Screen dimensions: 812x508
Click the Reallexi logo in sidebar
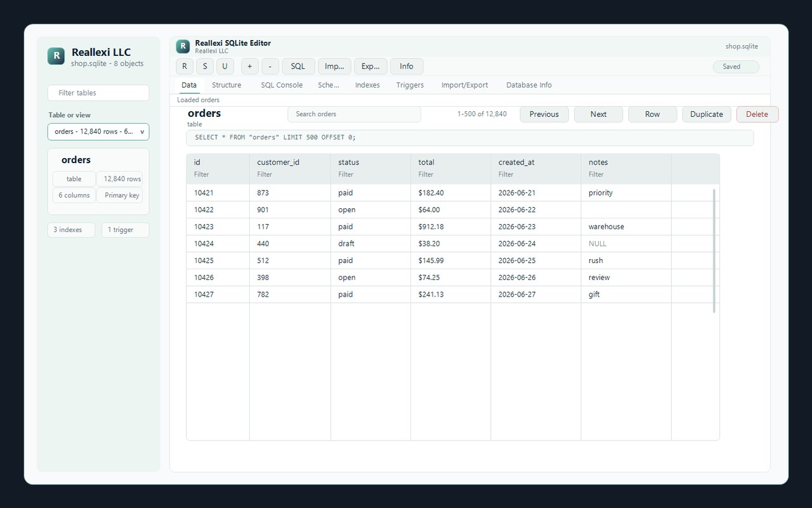click(x=56, y=56)
